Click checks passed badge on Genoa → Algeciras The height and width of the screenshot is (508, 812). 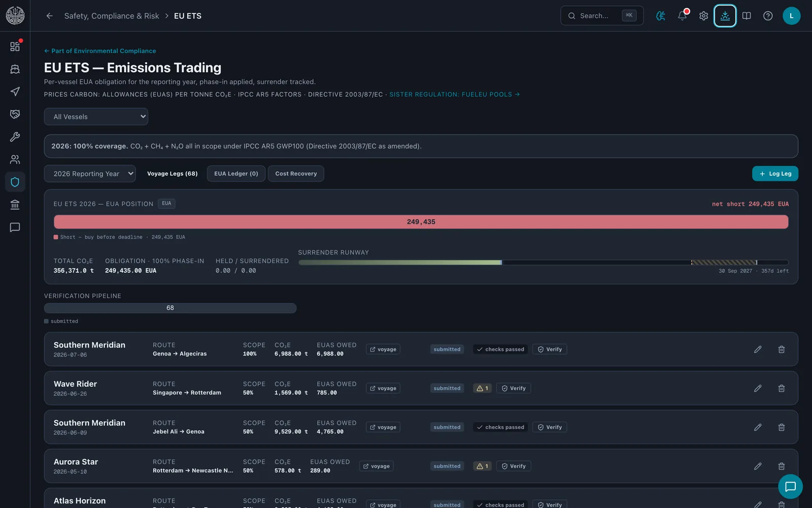pyautogui.click(x=500, y=350)
